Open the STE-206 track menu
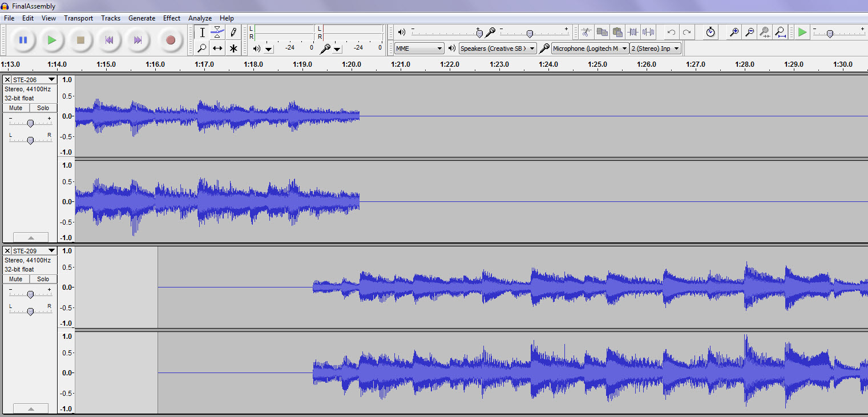868x417 pixels. (x=50, y=79)
